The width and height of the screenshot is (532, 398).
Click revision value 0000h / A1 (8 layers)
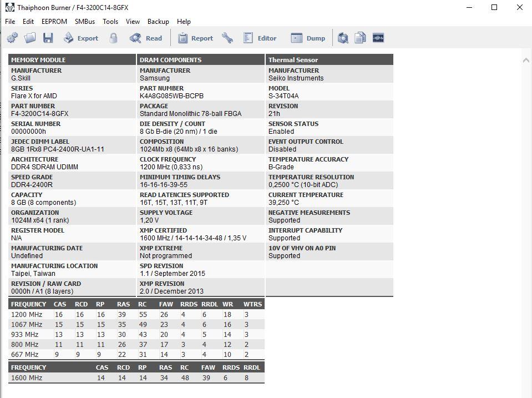tap(42, 291)
